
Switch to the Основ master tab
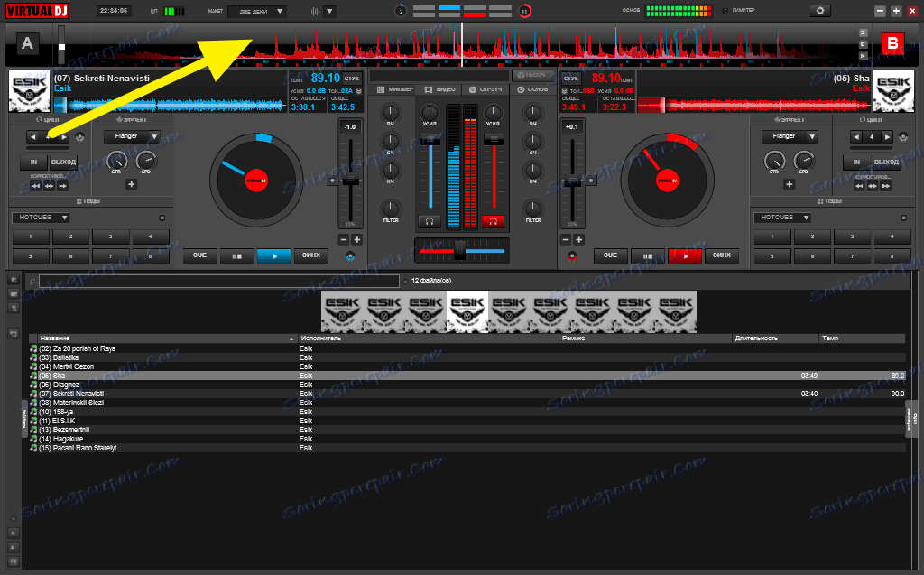(532, 89)
